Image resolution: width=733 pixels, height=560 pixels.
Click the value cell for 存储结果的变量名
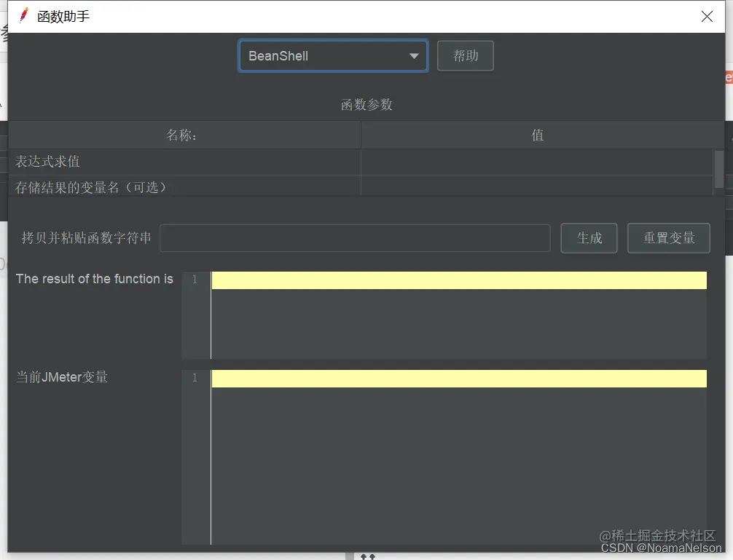pyautogui.click(x=537, y=186)
